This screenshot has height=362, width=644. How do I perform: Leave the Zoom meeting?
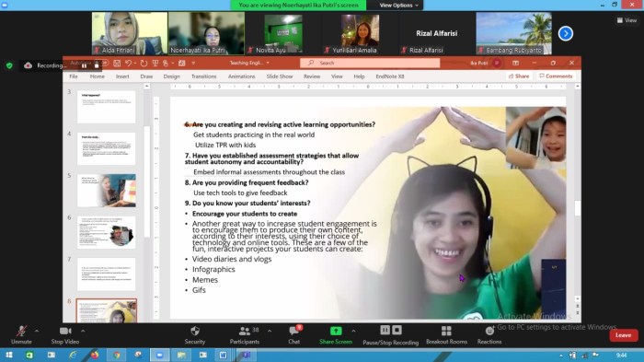[624, 335]
